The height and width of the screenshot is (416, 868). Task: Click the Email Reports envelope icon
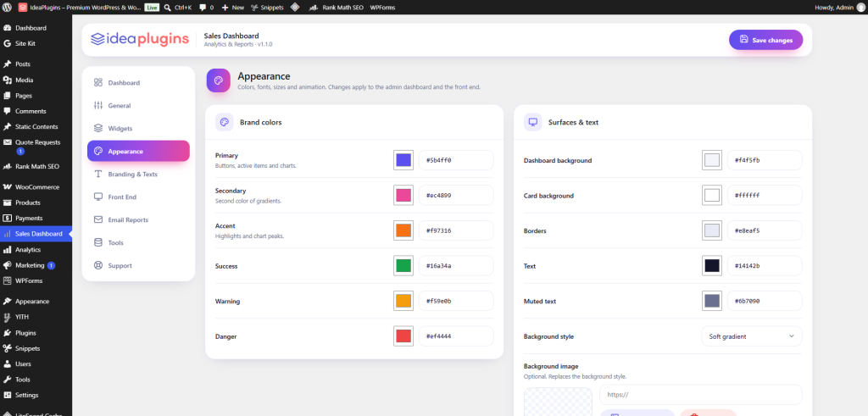98,219
